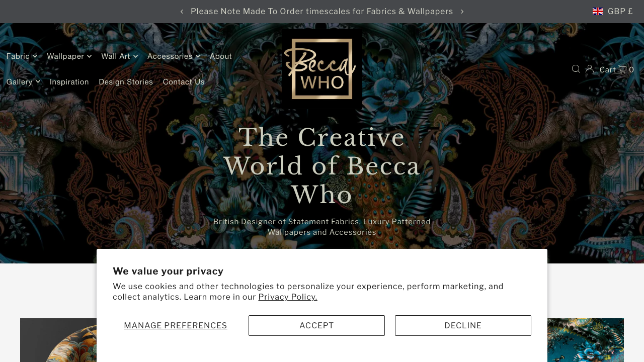
Task: Open the shopping cart icon
Action: click(622, 69)
